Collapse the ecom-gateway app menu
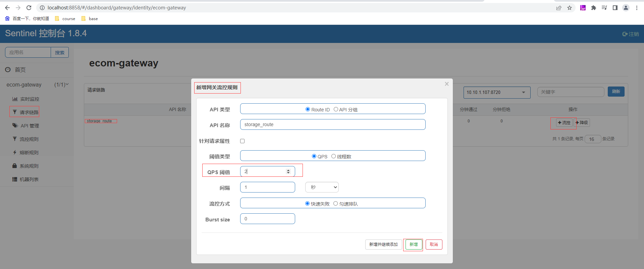Viewport: 644px width, 269px height. [x=37, y=85]
